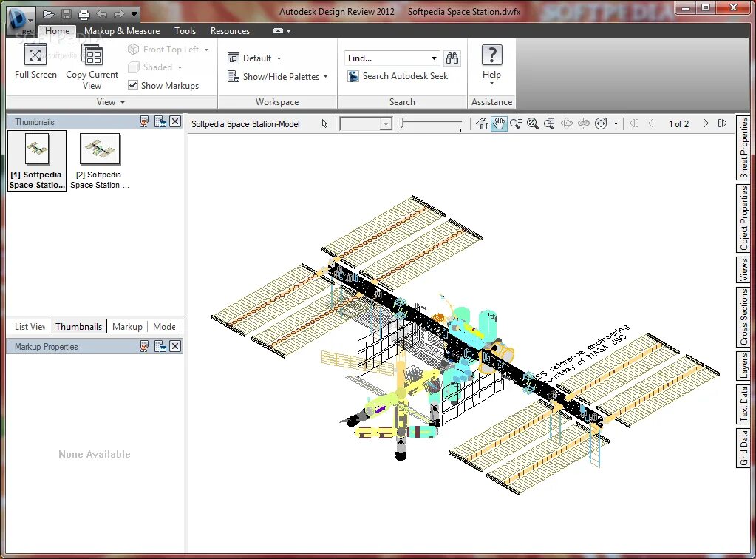Click the Open file icon in quick access
Screen dimensions: 756x559
[48, 14]
